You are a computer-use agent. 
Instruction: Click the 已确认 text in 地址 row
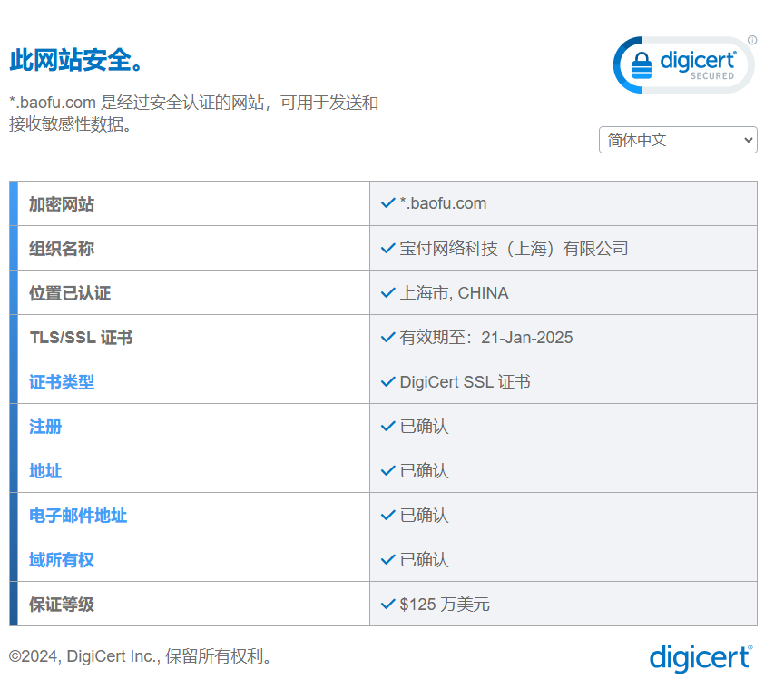[424, 471]
